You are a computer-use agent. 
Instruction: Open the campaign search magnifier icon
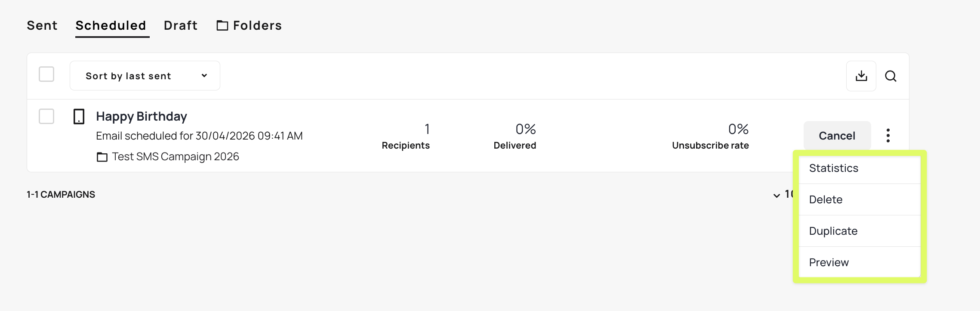(891, 76)
